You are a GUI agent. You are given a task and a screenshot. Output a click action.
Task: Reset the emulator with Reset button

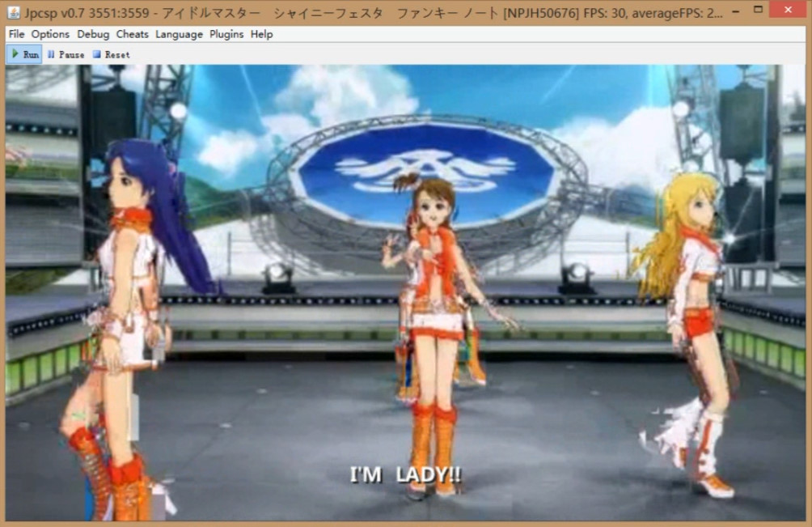[x=111, y=54]
